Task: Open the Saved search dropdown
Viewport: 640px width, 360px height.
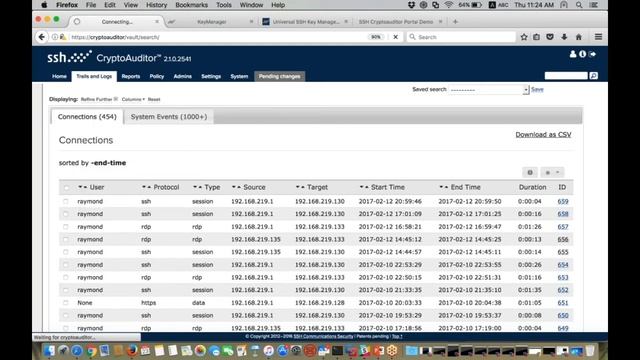Action: coord(489,89)
